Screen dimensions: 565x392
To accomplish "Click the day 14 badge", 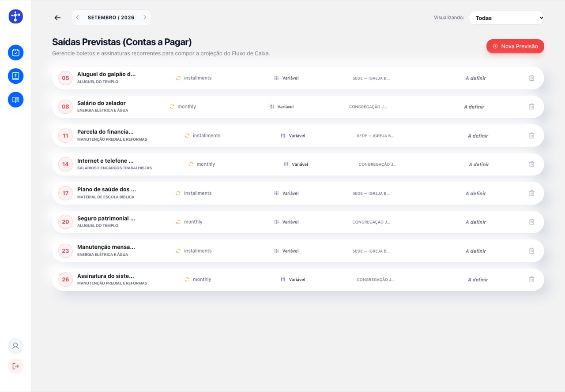I will [65, 164].
